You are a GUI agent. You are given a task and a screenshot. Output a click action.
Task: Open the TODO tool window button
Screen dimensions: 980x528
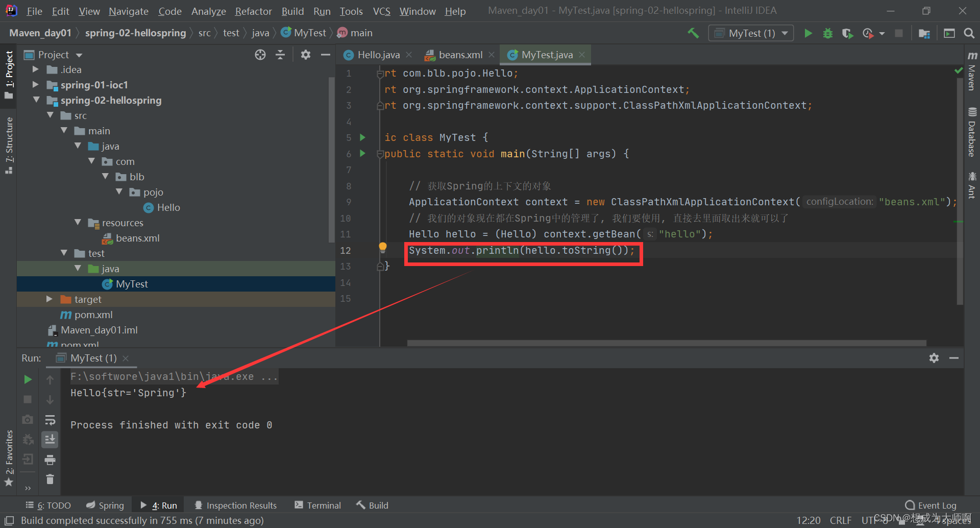click(x=48, y=506)
